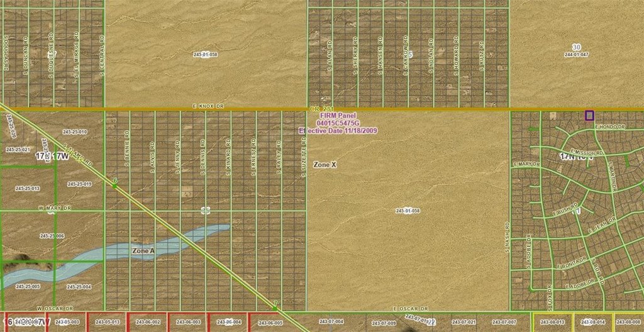
Task: Select the 'Zone X' label
Action: [325, 165]
